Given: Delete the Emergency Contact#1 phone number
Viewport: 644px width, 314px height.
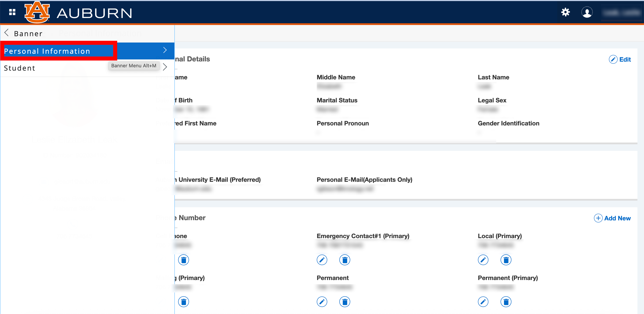Looking at the screenshot, I should point(345,260).
